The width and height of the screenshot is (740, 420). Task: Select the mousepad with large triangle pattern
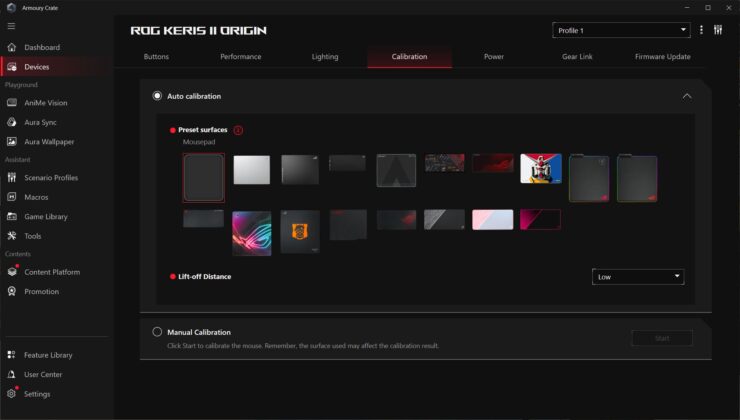tap(396, 170)
